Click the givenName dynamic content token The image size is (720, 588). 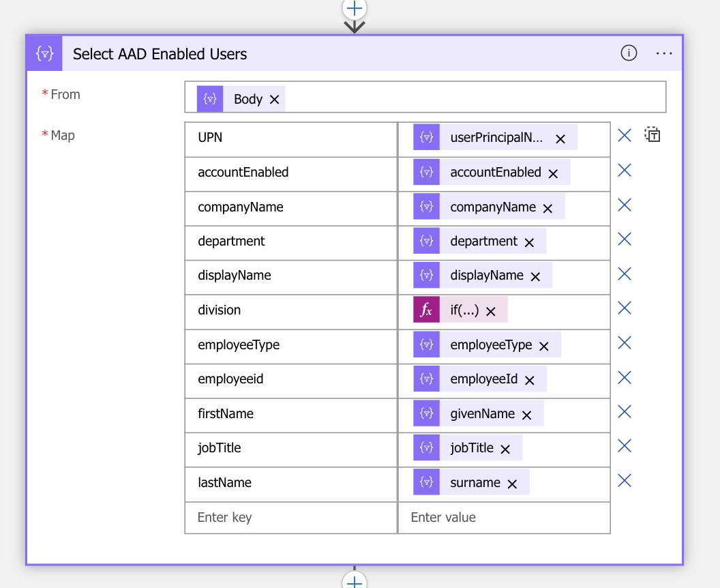coord(482,414)
